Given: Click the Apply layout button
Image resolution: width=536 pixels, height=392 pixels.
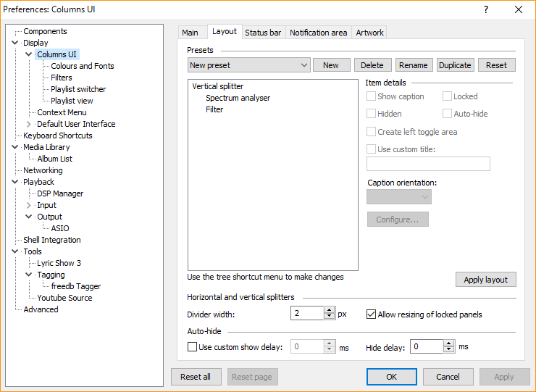Looking at the screenshot, I should (485, 280).
